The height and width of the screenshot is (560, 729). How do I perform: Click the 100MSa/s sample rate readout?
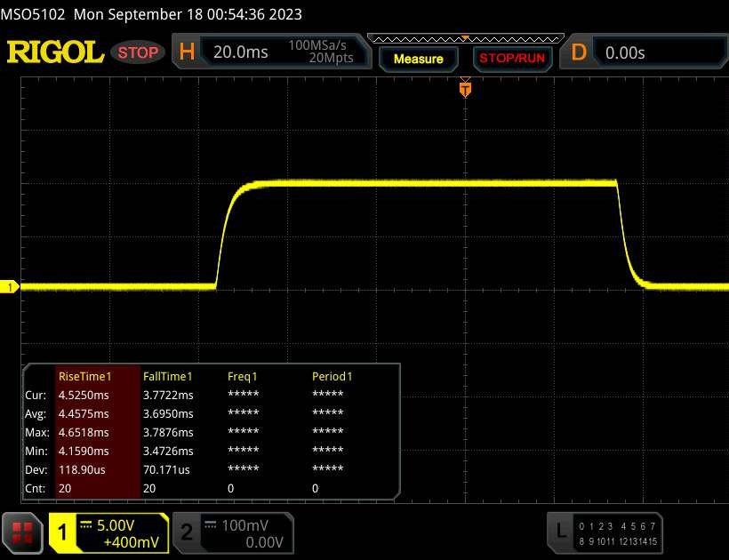321,45
